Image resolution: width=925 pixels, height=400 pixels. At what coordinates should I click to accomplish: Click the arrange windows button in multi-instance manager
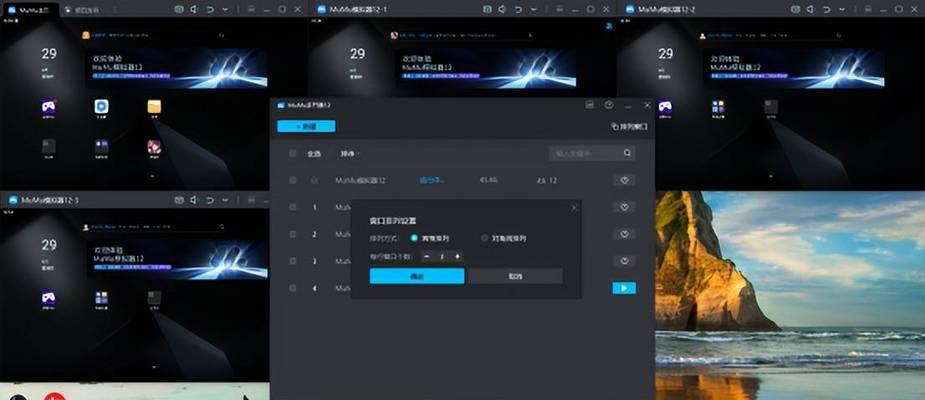[629, 126]
